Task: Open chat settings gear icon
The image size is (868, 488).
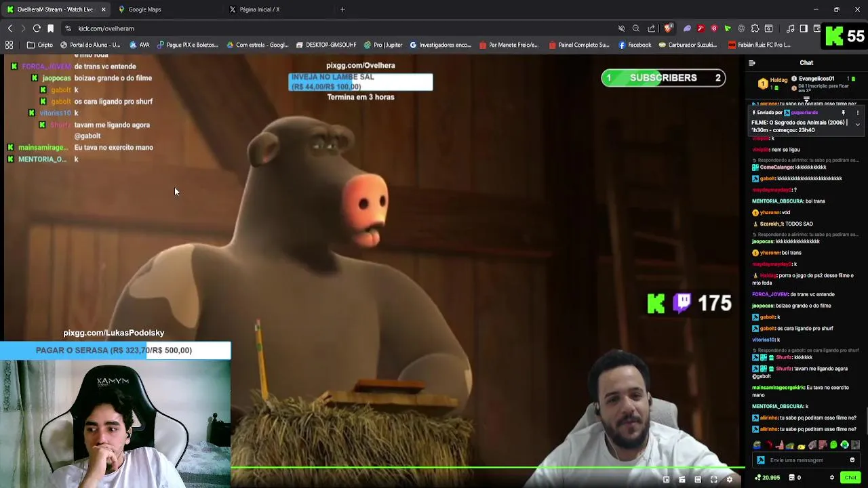Action: click(832, 478)
